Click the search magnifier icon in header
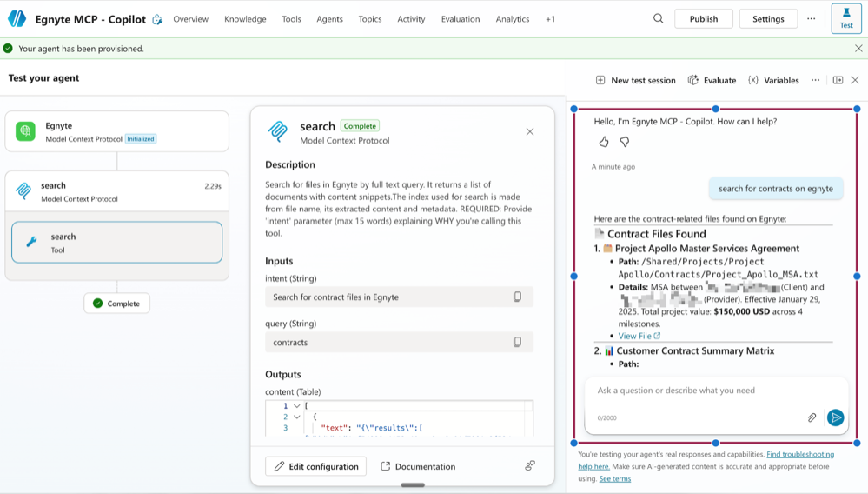The width and height of the screenshot is (868, 494). 659,19
